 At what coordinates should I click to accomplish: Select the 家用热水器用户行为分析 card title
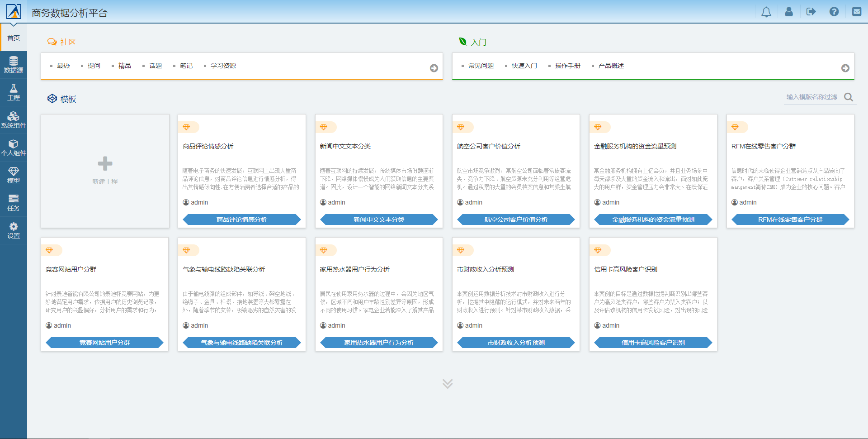coord(355,269)
